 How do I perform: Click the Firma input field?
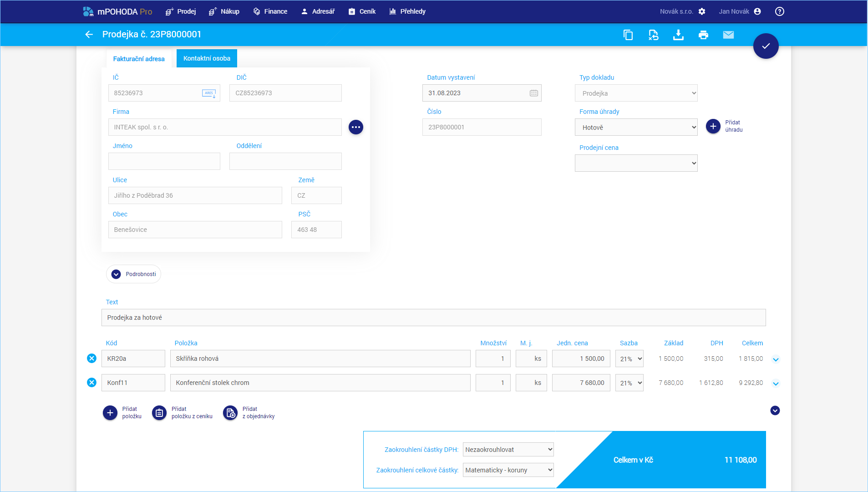225,127
